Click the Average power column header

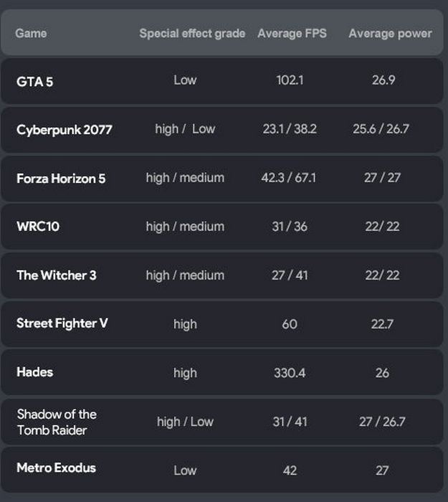click(390, 33)
